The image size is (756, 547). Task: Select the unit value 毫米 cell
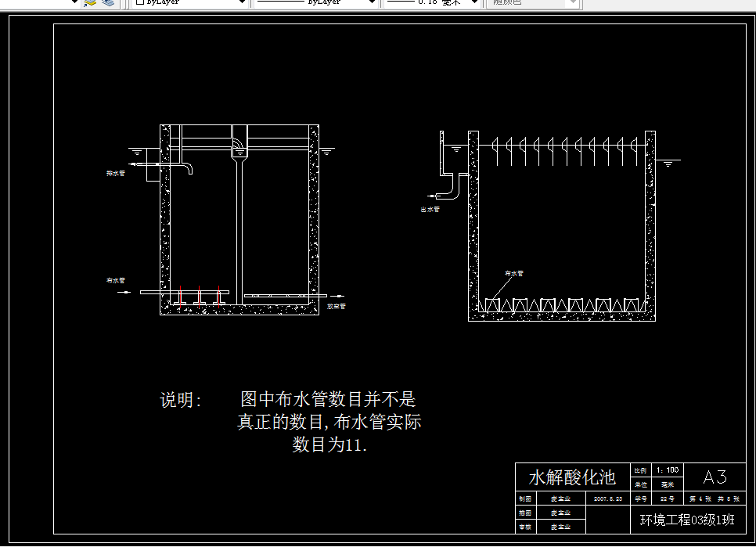668,484
